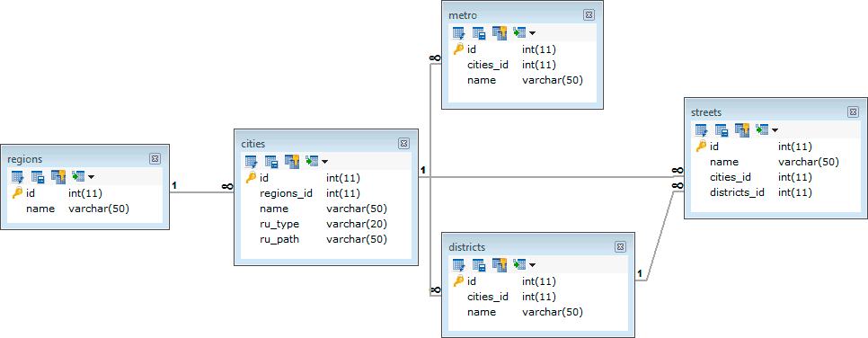Click the edit-table pencil icon in regions table

[x=18, y=177]
